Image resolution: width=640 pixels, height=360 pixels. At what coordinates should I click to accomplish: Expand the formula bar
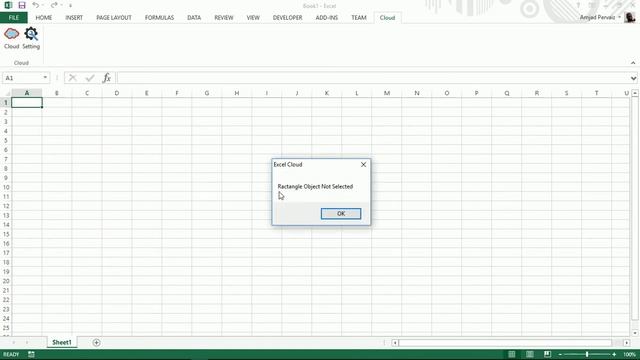(633, 78)
